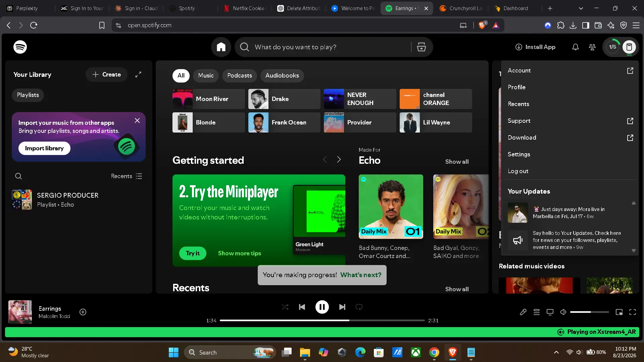Open the Windows Start menu

tap(174, 352)
